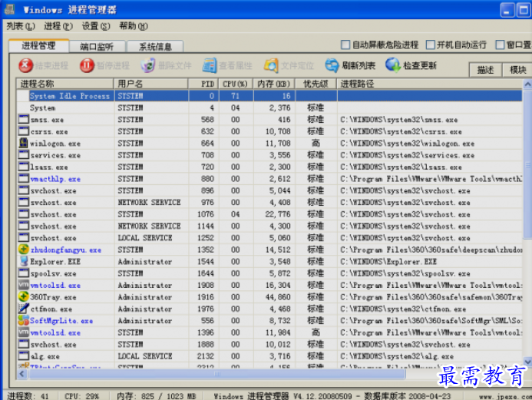532x400 pixels.
Task: Switch to the 端口监听 tab
Action: point(97,47)
